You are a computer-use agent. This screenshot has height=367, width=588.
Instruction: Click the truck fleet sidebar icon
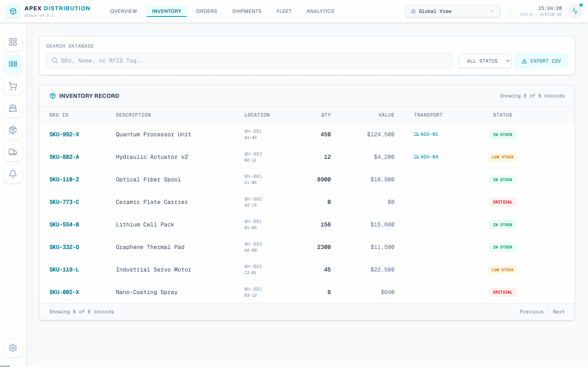pyautogui.click(x=13, y=152)
